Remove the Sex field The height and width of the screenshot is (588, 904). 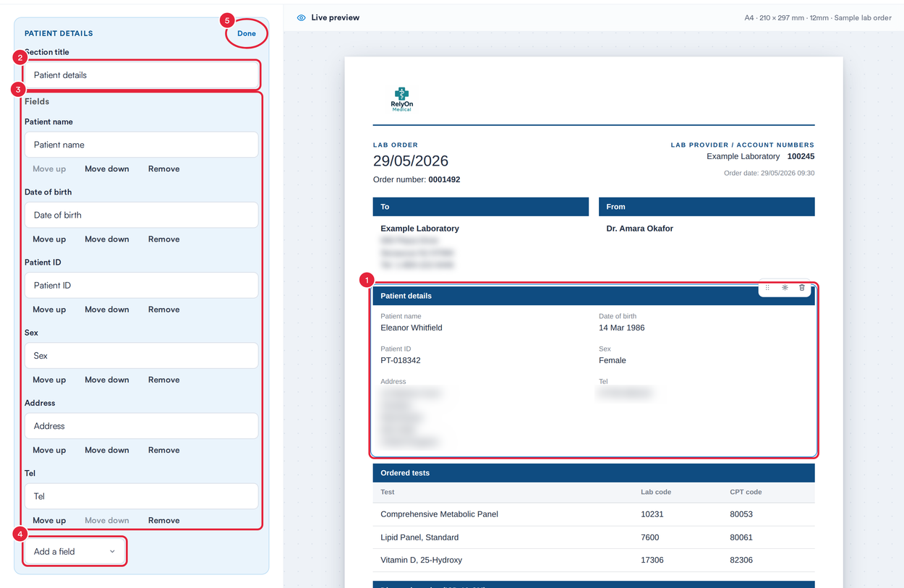coord(164,380)
